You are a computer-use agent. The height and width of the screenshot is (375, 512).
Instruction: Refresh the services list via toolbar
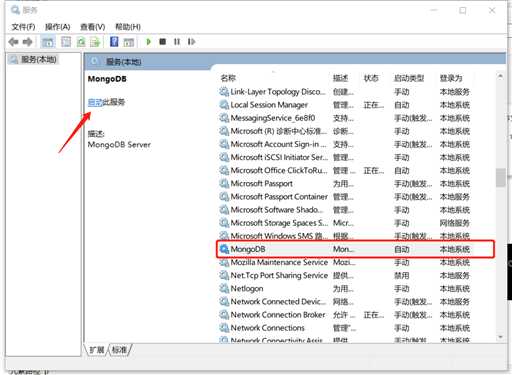[x=81, y=42]
